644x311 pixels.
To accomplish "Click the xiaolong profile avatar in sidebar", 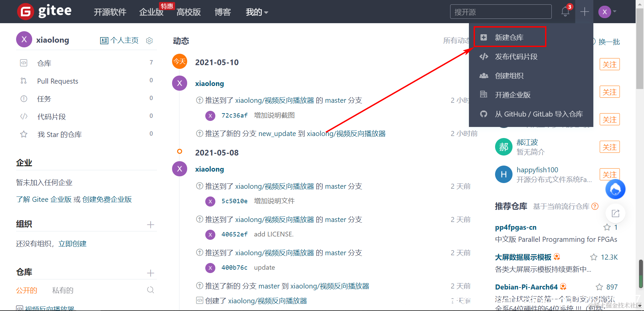I will coord(24,40).
